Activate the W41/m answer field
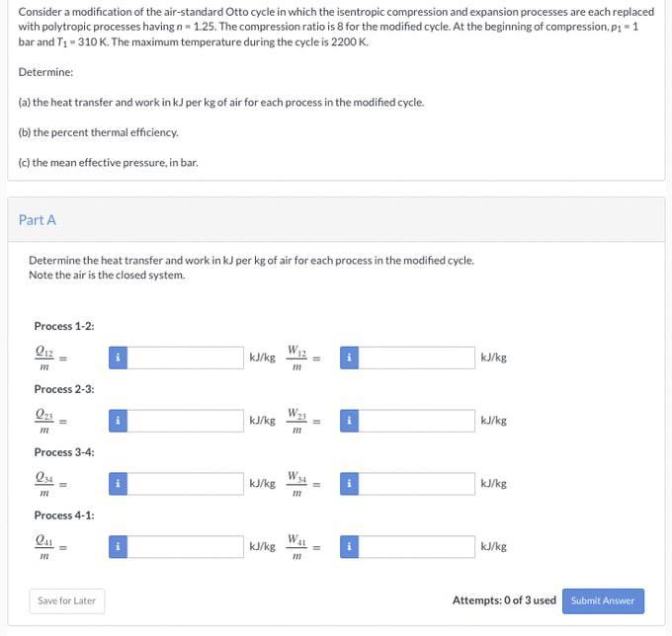 coord(417,546)
